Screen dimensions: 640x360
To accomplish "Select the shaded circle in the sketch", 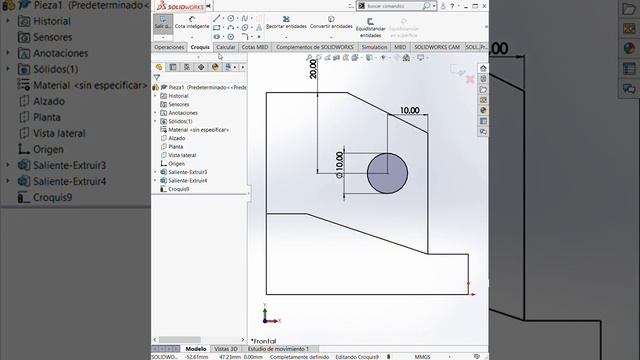I will [x=387, y=173].
